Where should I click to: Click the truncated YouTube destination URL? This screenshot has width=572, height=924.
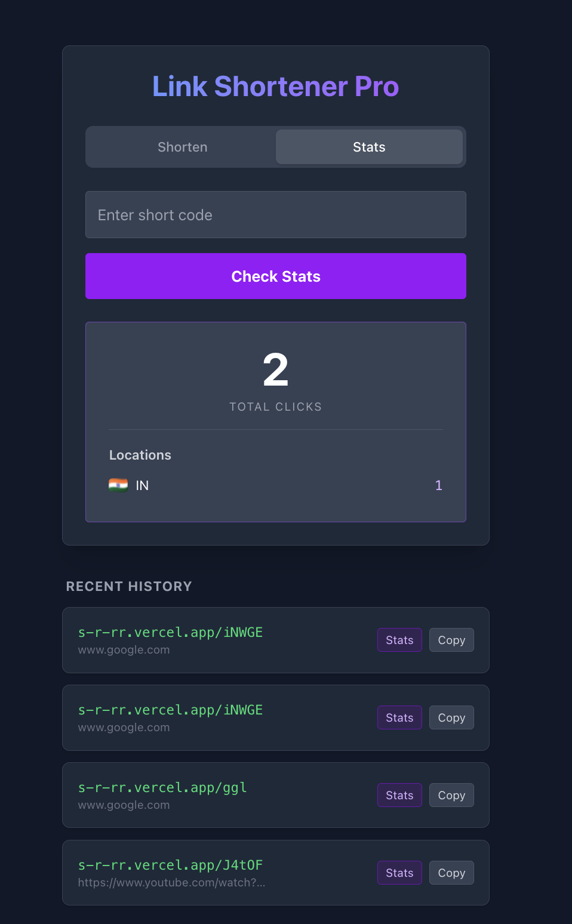(x=172, y=882)
